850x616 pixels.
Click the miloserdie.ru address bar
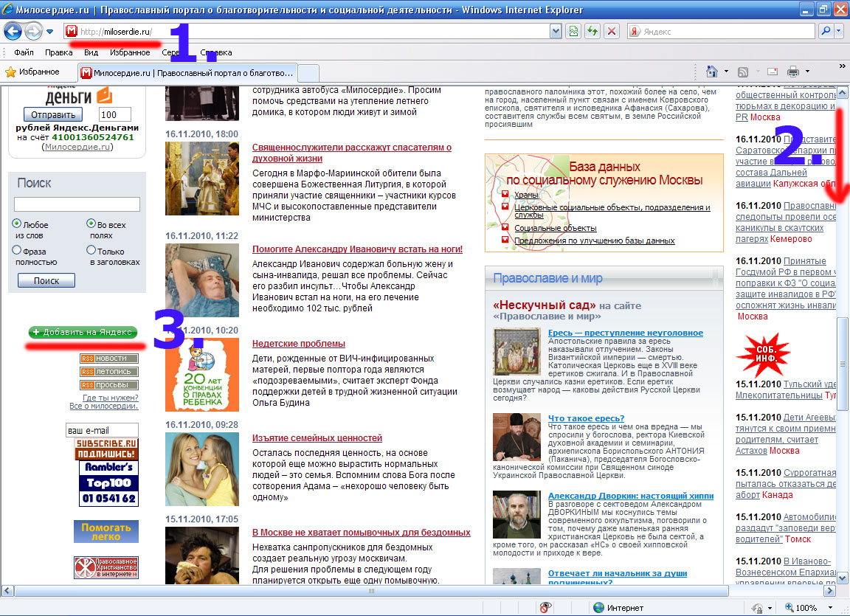click(x=314, y=32)
